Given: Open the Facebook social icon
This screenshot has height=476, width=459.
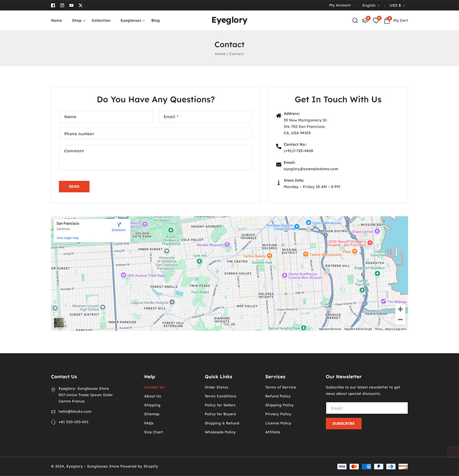Looking at the screenshot, I should 53,5.
